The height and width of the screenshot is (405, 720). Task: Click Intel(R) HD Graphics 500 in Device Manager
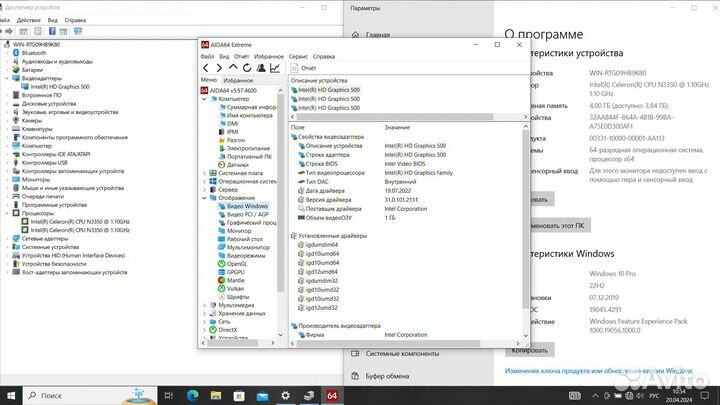pos(60,87)
